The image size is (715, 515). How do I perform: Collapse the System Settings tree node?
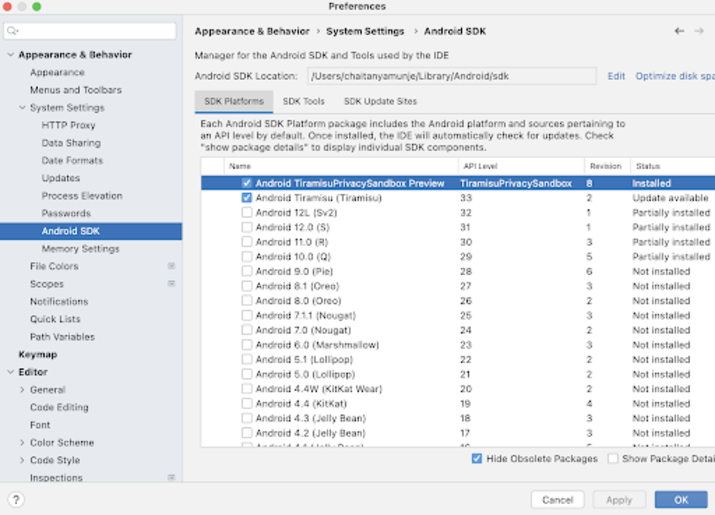point(23,108)
